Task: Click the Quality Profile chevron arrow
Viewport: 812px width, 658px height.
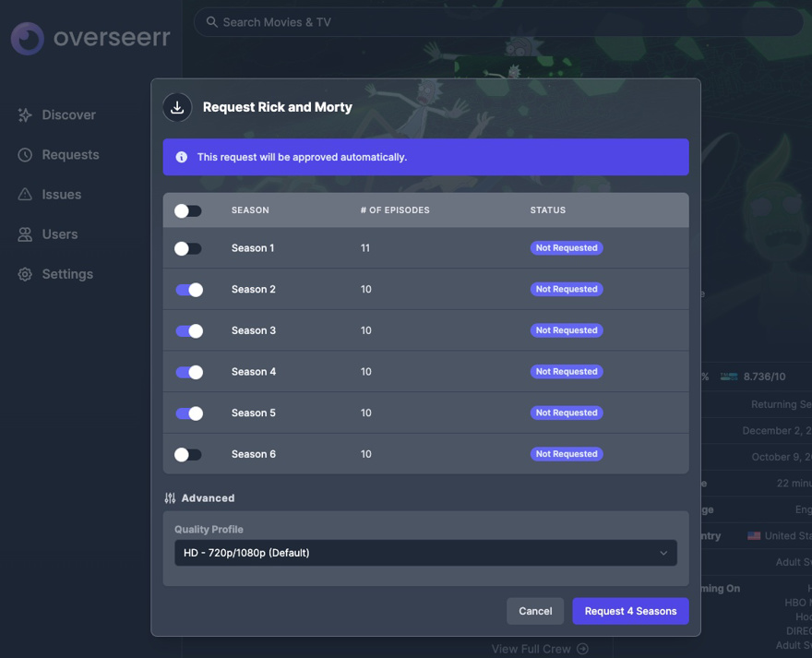Action: [x=663, y=553]
